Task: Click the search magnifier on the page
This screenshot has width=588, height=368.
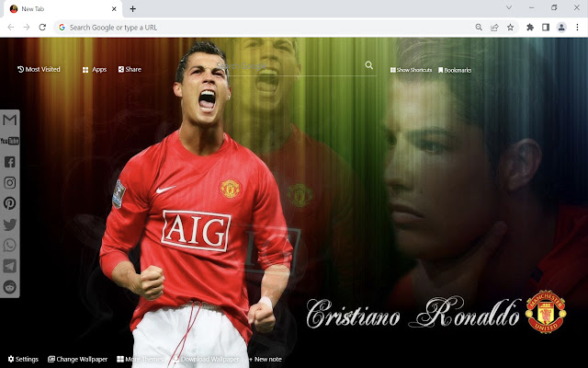Action: pos(369,65)
